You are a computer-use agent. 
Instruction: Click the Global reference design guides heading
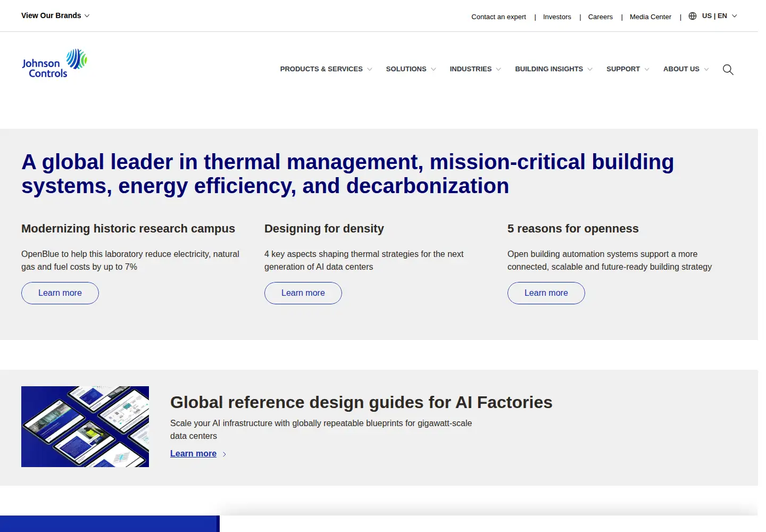pyautogui.click(x=361, y=402)
